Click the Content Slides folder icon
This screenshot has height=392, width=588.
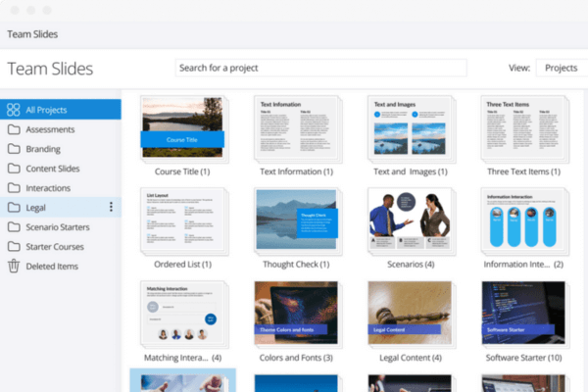(14, 169)
